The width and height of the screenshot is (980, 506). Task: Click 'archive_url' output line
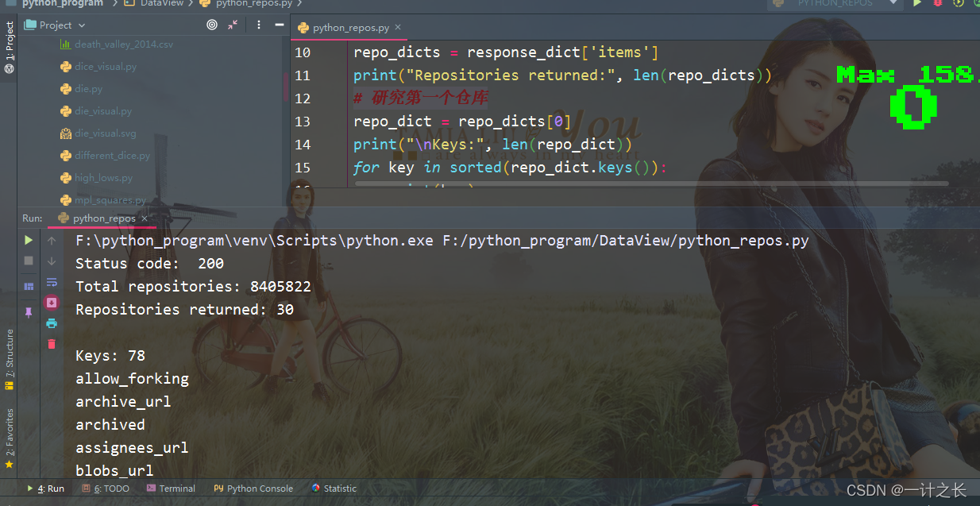coord(123,402)
